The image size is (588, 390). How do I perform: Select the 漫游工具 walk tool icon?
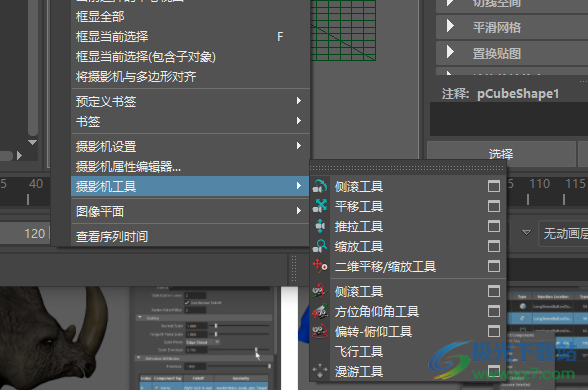[x=320, y=371]
